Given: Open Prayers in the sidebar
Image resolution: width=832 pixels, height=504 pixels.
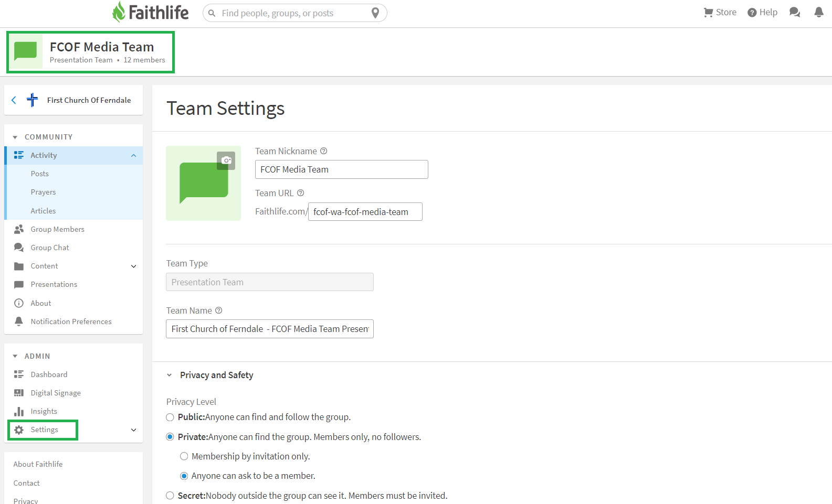Looking at the screenshot, I should [43, 192].
